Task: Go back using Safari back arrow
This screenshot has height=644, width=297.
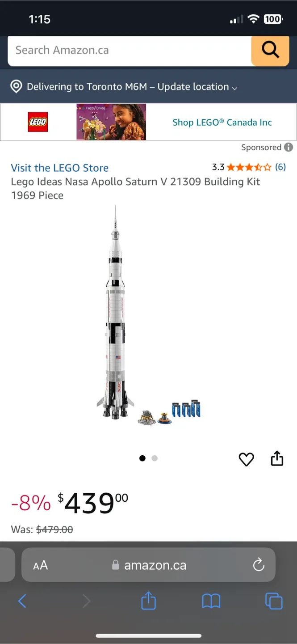Action: (22, 601)
